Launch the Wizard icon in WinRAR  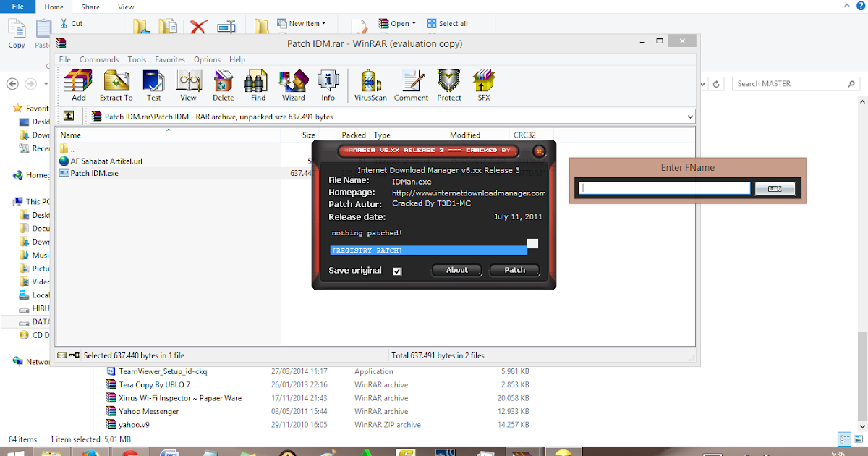tap(293, 85)
